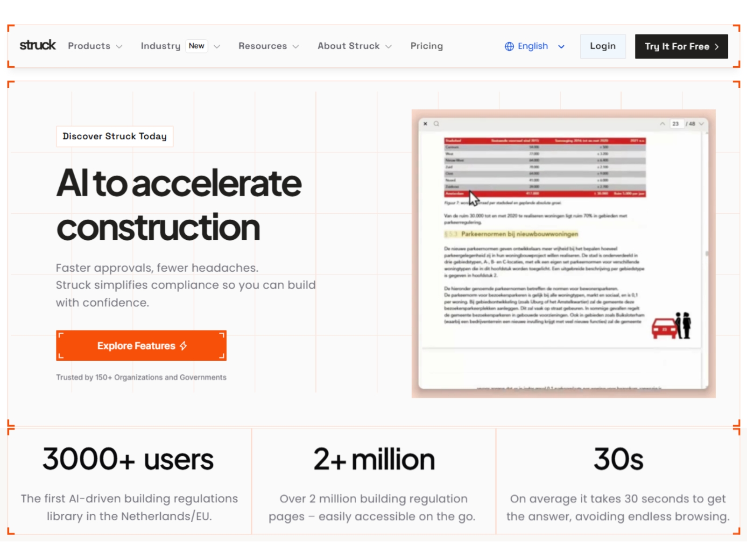
Task: Click the red car illustration in document
Action: click(664, 329)
